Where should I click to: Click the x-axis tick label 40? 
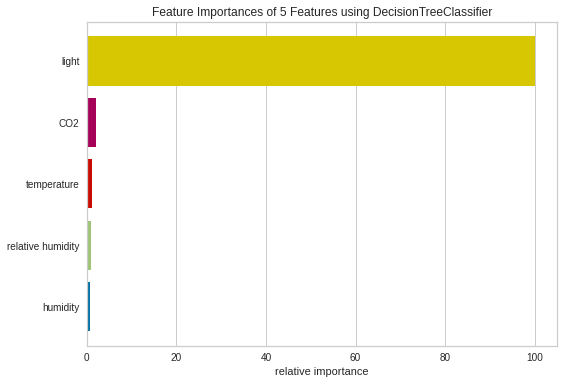[x=266, y=357]
